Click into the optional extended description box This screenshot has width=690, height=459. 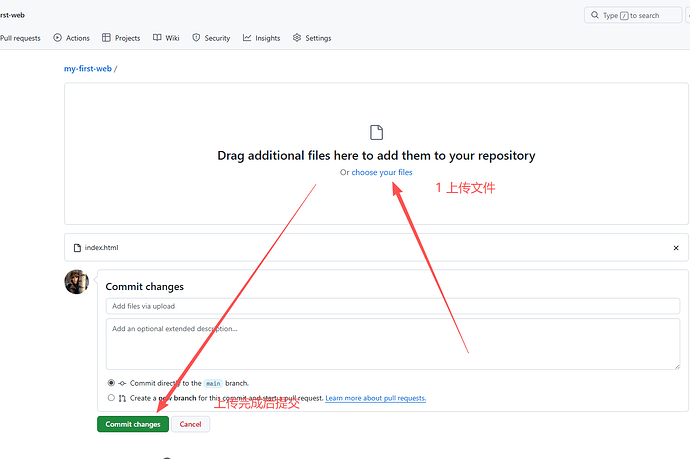(x=392, y=343)
